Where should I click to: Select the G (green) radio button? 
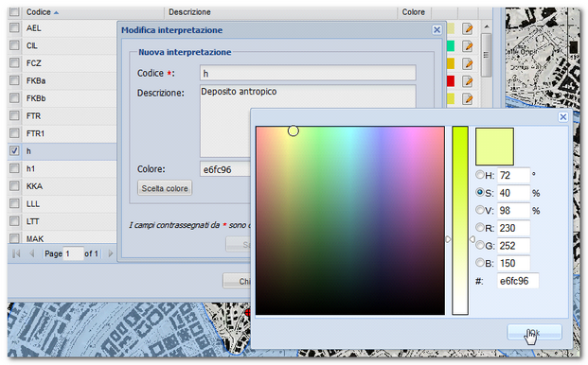click(480, 245)
